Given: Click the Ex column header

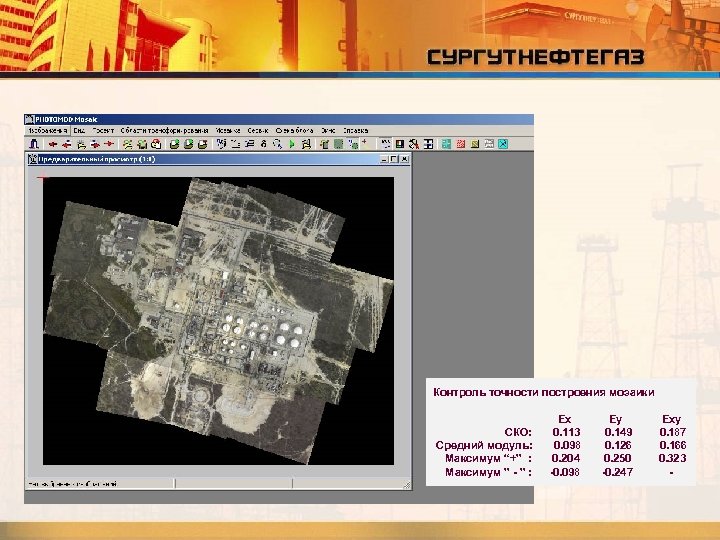Looking at the screenshot, I should click(564, 419).
